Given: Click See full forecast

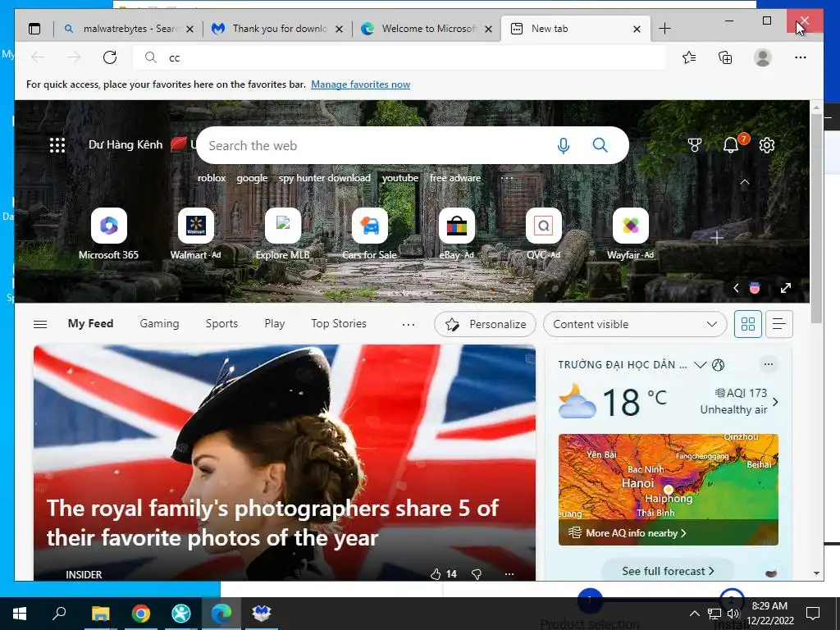Looking at the screenshot, I should (668, 571).
